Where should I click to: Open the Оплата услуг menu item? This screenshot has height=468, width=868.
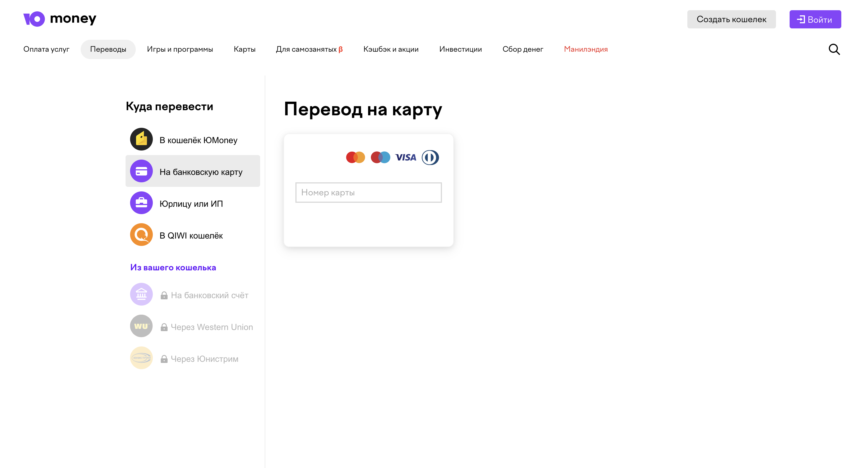(47, 49)
